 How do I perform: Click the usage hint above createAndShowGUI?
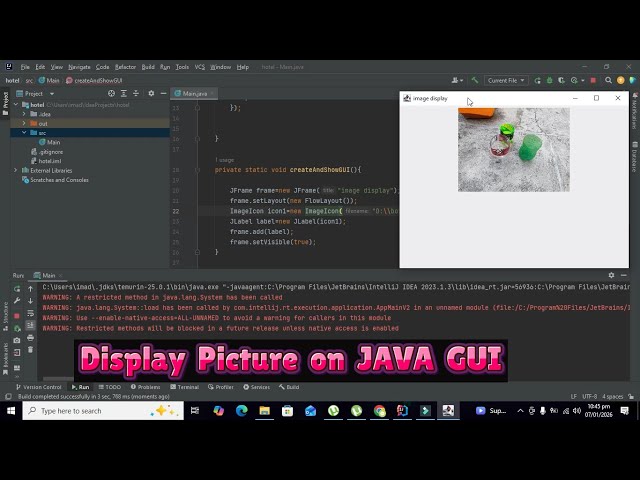224,160
